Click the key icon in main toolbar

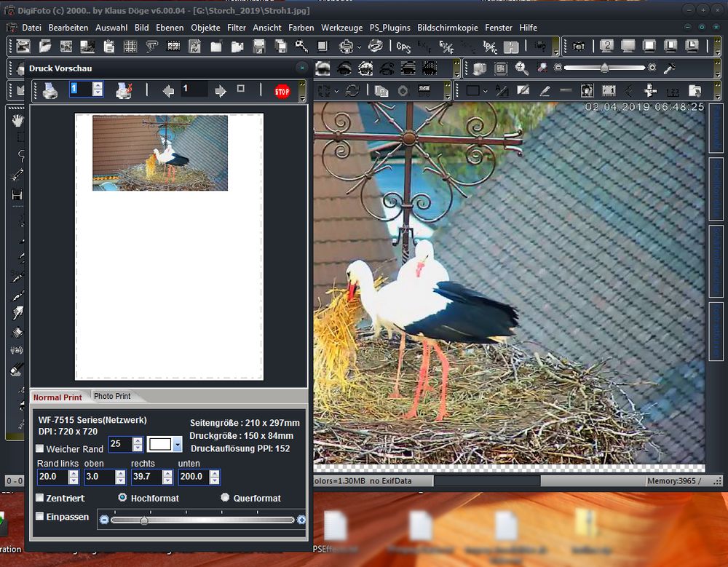[x=301, y=47]
